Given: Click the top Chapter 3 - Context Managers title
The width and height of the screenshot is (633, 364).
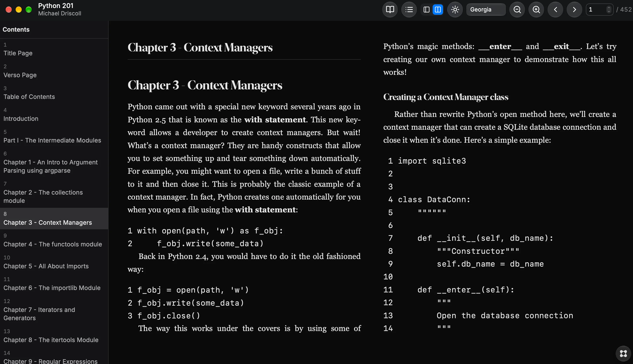Looking at the screenshot, I should [200, 48].
